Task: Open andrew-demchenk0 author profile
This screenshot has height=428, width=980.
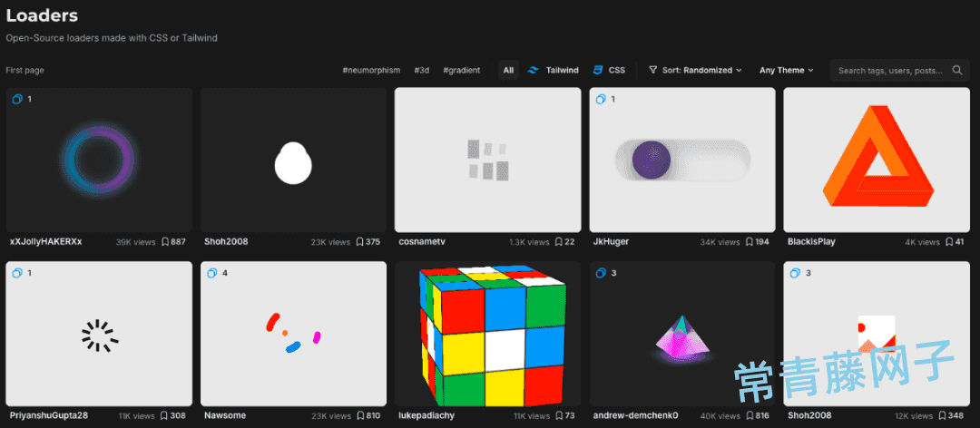Action: [635, 415]
